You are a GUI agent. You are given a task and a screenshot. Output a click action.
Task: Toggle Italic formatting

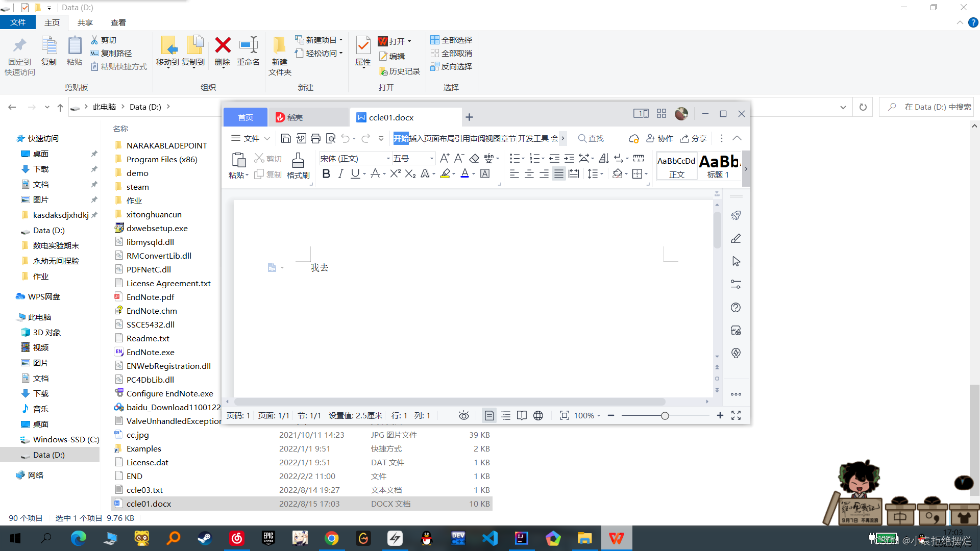[x=340, y=174]
